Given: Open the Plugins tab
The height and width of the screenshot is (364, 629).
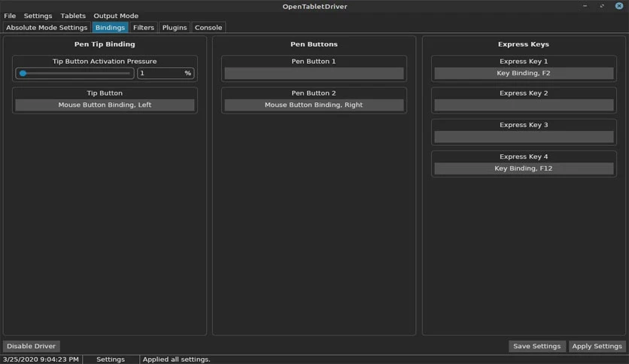Looking at the screenshot, I should click(x=175, y=27).
